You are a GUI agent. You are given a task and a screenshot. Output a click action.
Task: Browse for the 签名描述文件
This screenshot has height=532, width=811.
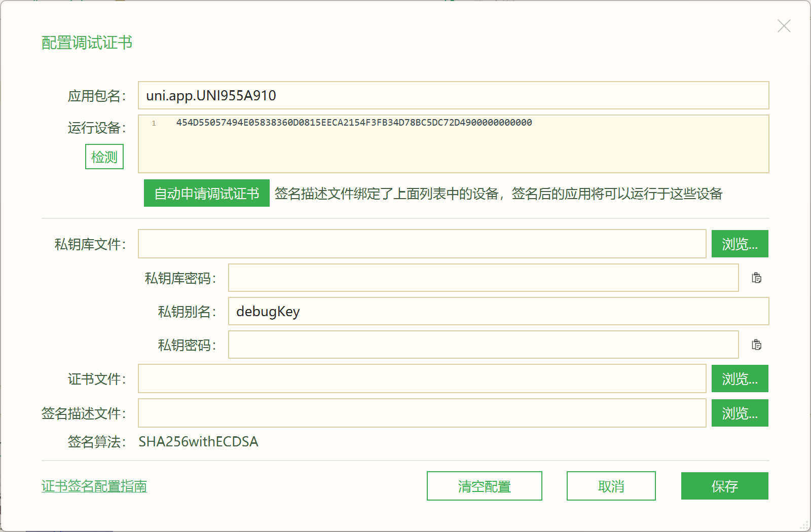(740, 413)
